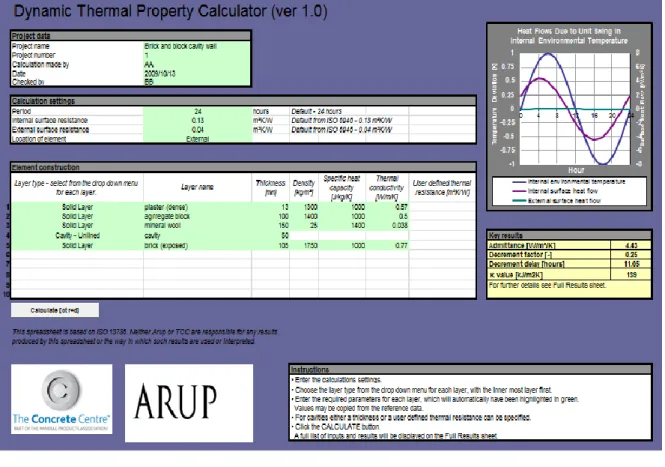Click the 'Thermal conductivity' column header
The width and height of the screenshot is (665, 467).
(x=387, y=187)
